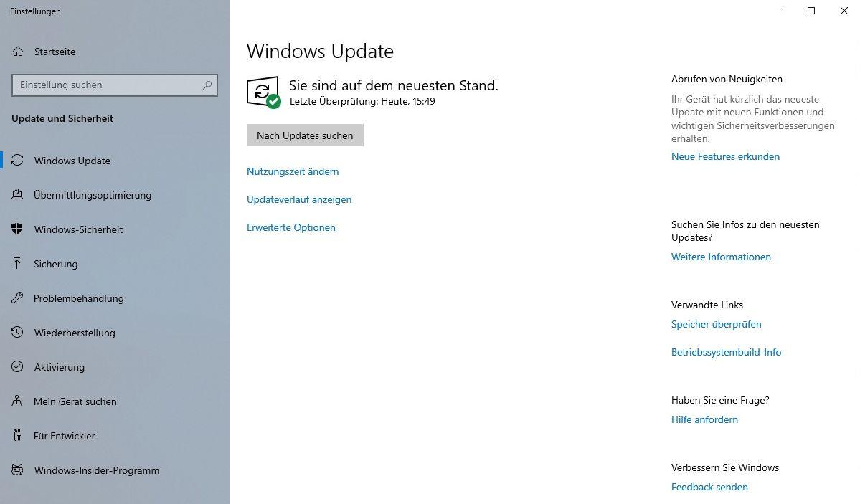Image resolution: width=860 pixels, height=504 pixels.
Task: Click the 'Einstellungen' window title
Action: (35, 11)
